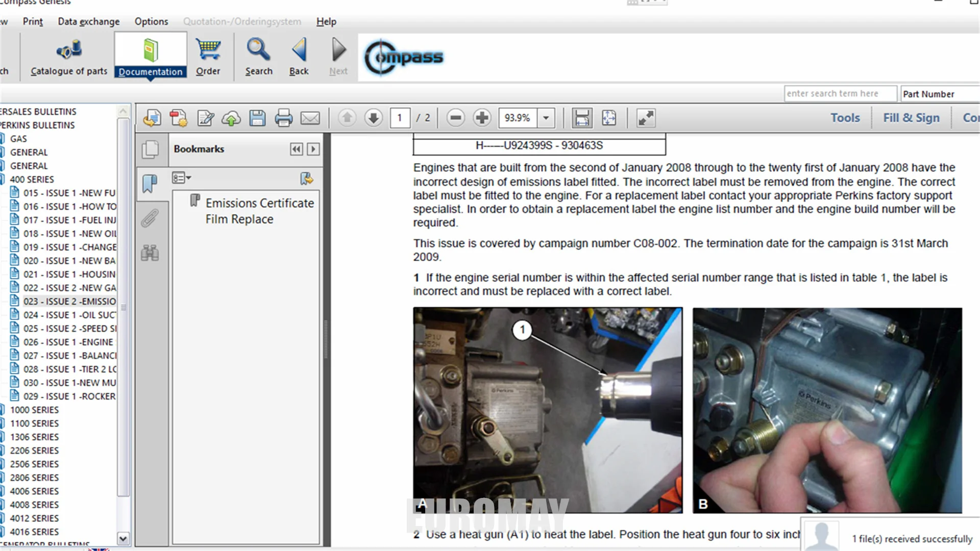
Task: Send file by email envelope icon
Action: [x=310, y=118]
